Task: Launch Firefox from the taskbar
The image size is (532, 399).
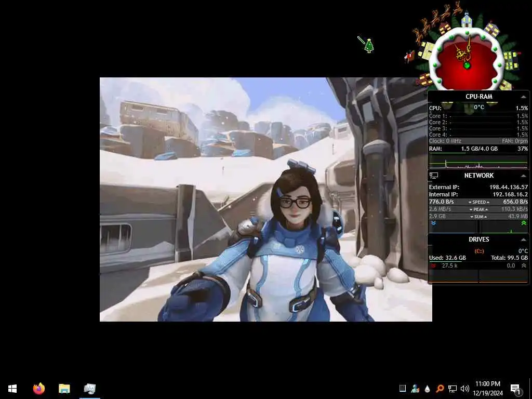Action: tap(39, 389)
